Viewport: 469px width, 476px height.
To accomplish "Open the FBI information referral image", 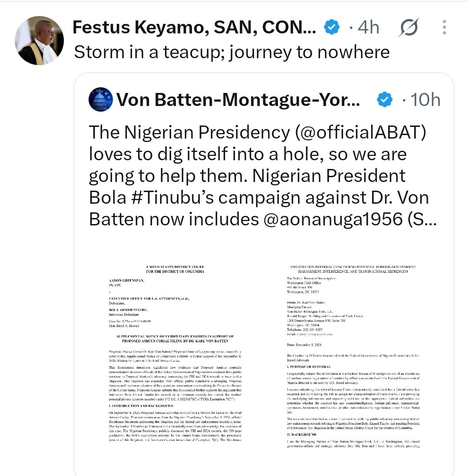I will tap(353, 356).
